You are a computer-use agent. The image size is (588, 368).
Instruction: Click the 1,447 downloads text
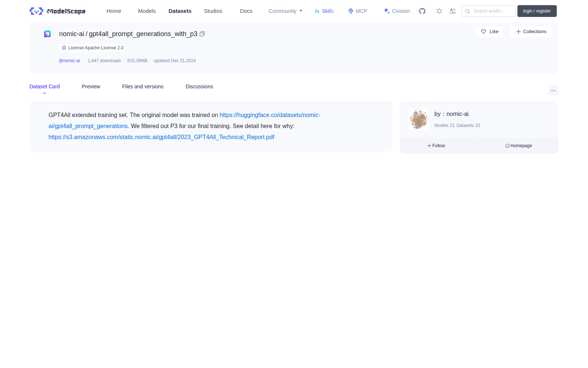point(104,61)
